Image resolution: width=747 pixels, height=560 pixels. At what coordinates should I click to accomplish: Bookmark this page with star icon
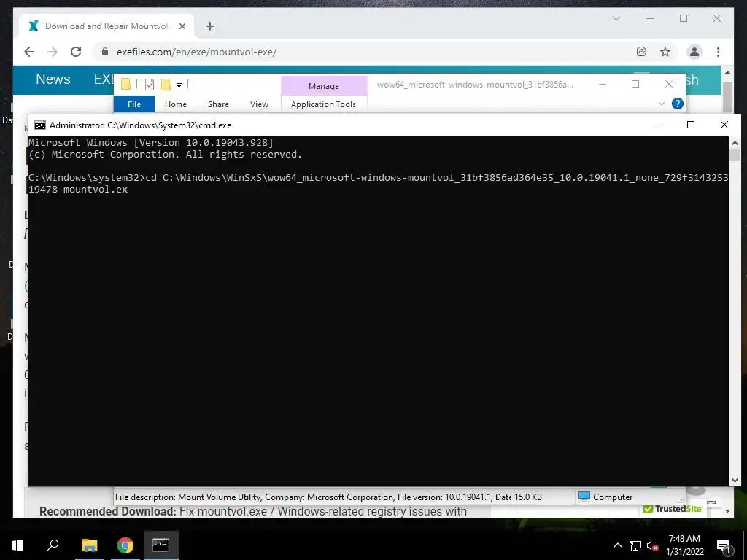[x=665, y=52]
